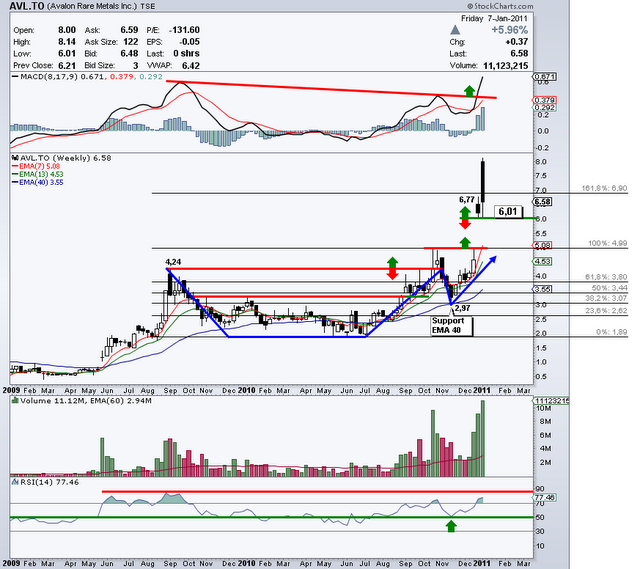Click the gray up-triangle beside +5.96%

(455, 30)
